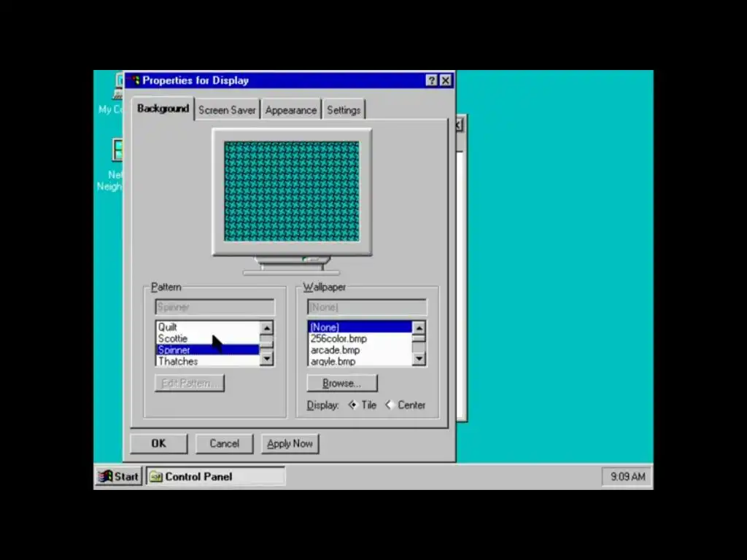This screenshot has width=747, height=560.
Task: Close the Properties for Display dialog
Action: 446,80
